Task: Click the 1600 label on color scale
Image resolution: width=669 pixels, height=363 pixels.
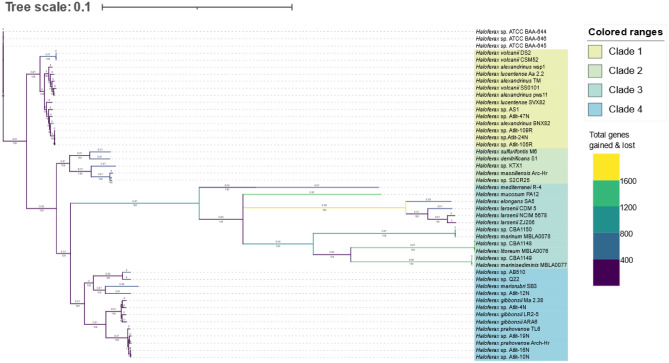Action: (x=628, y=181)
